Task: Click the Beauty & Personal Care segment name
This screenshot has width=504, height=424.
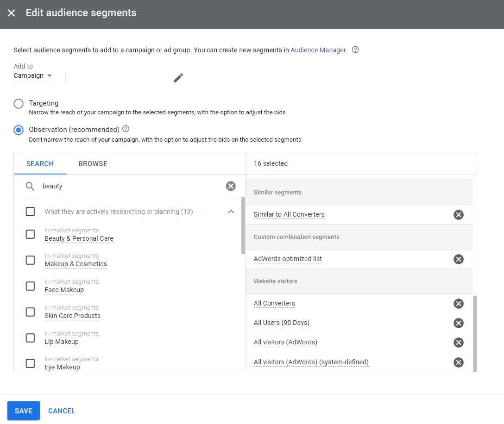Action: (79, 239)
